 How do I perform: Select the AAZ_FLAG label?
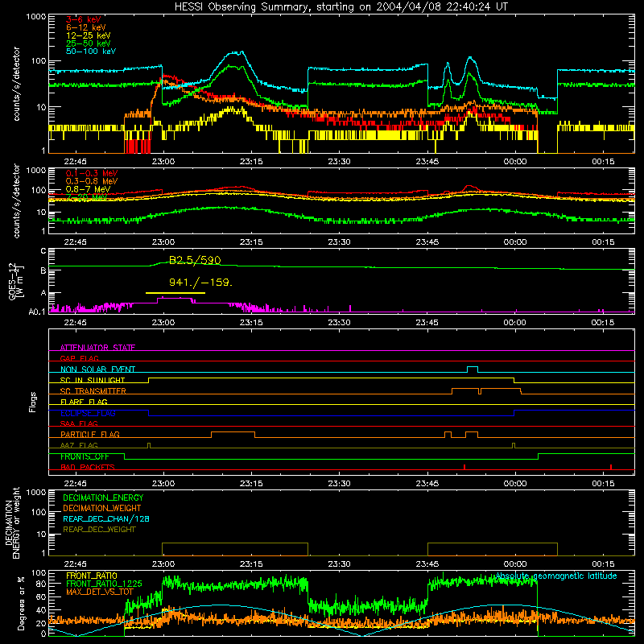(x=79, y=445)
